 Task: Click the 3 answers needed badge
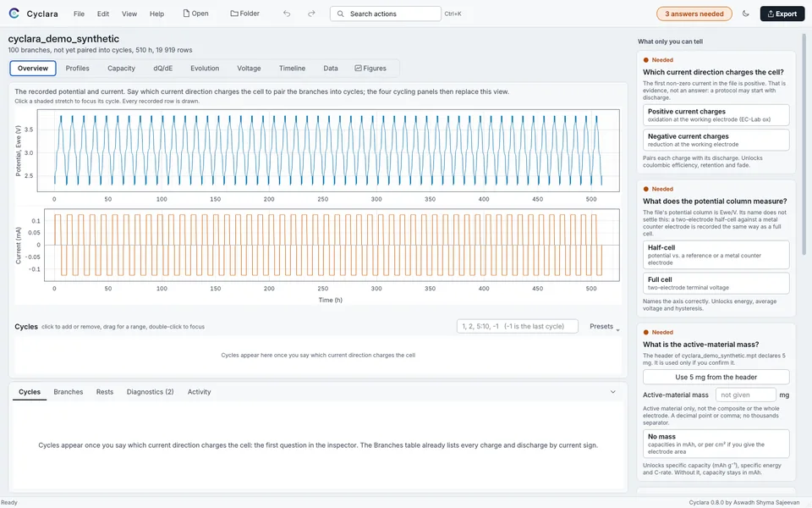pos(694,14)
